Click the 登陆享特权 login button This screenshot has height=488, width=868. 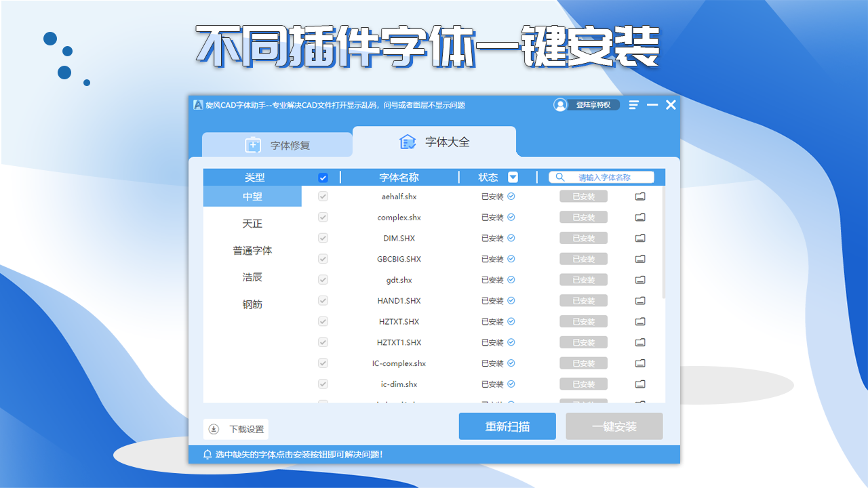[x=593, y=105]
